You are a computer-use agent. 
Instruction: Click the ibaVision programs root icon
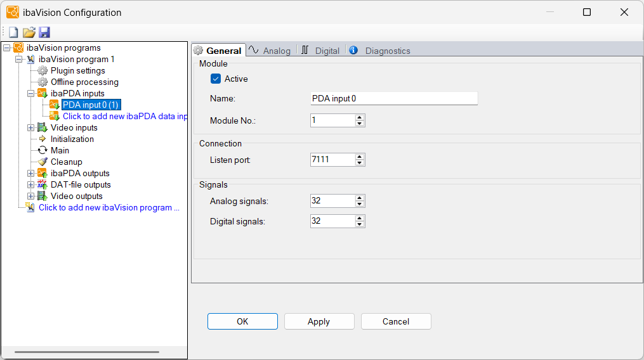(18, 48)
